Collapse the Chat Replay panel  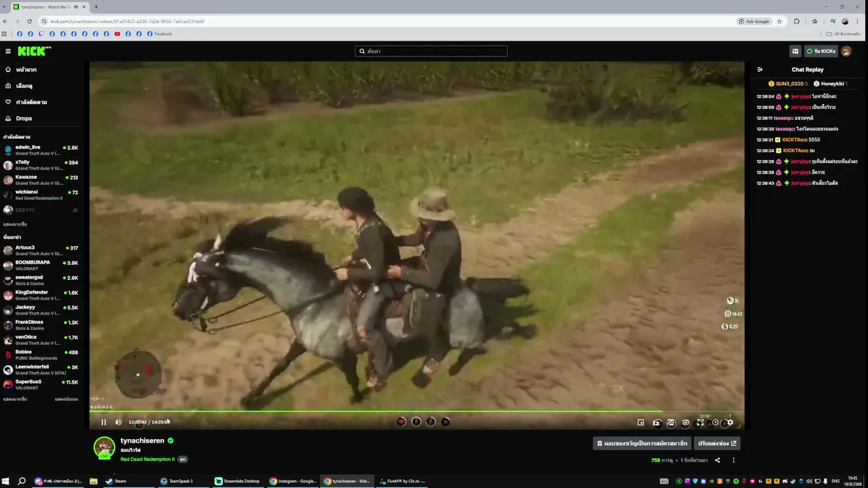pos(760,70)
